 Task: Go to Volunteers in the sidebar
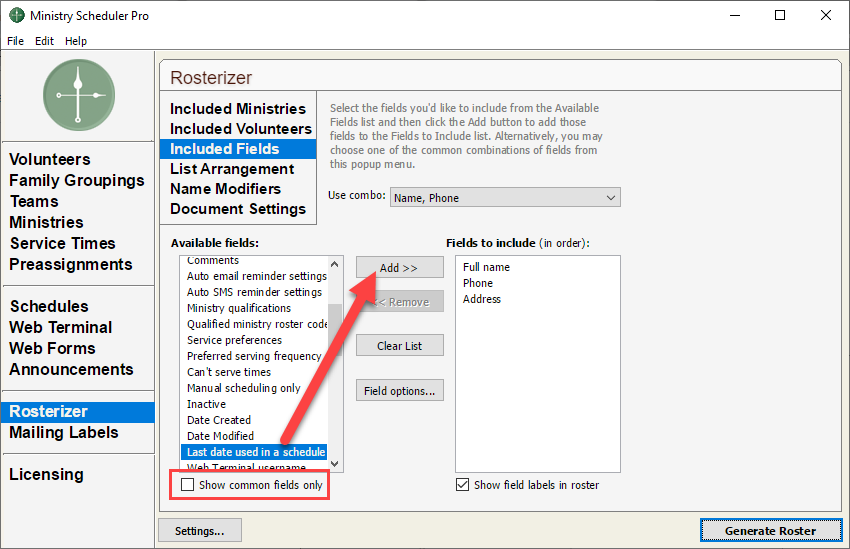point(50,159)
